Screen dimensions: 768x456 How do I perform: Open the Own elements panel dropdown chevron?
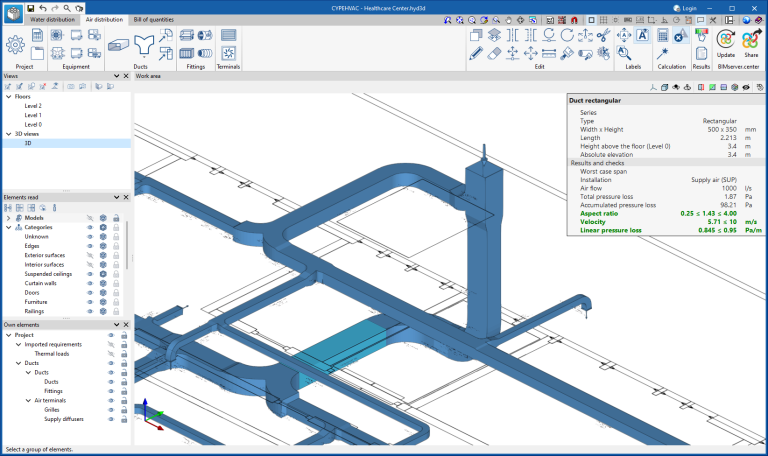click(117, 325)
